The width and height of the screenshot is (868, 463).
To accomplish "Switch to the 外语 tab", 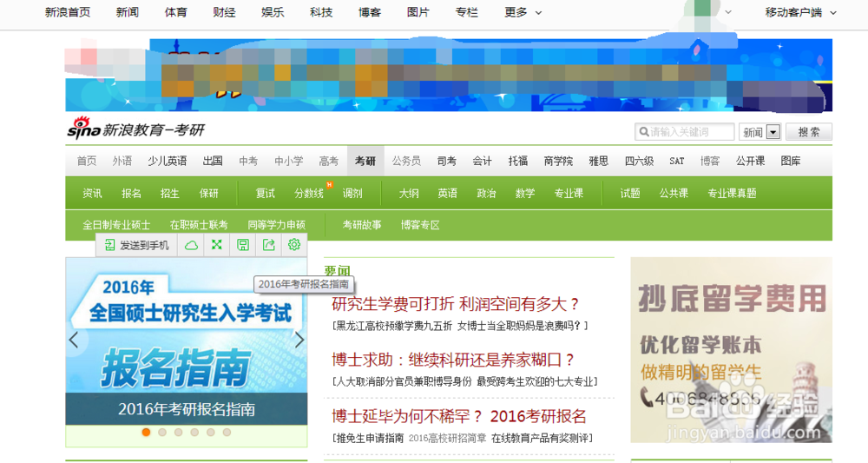I will (122, 161).
